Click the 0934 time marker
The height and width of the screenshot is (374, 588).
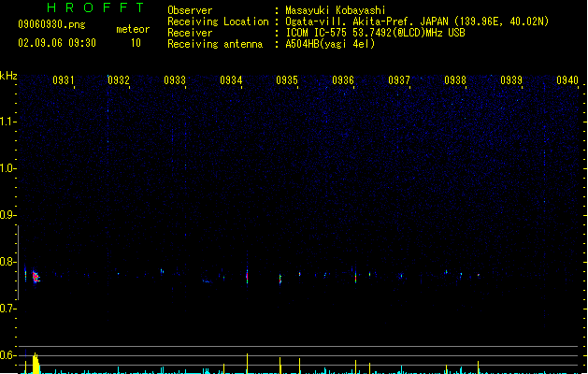231,80
